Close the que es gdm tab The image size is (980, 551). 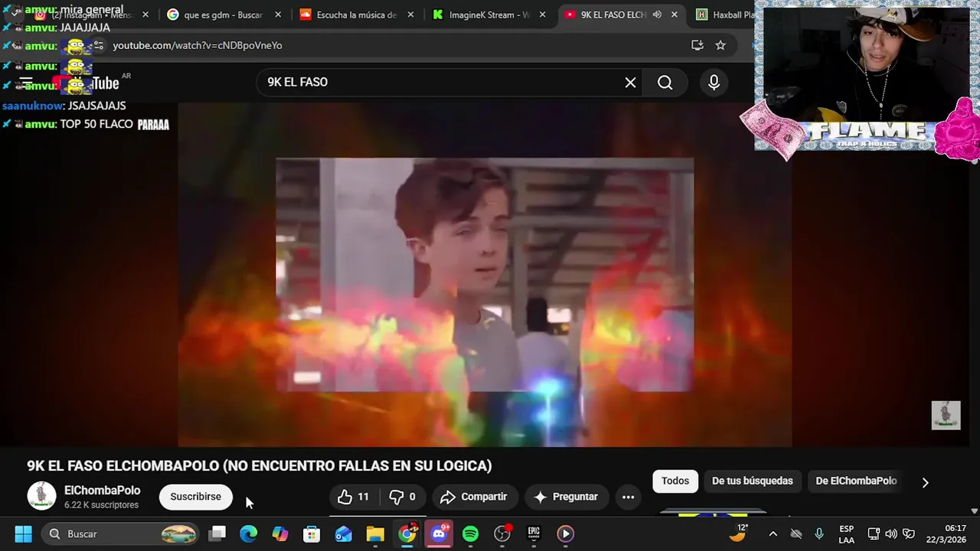[278, 15]
